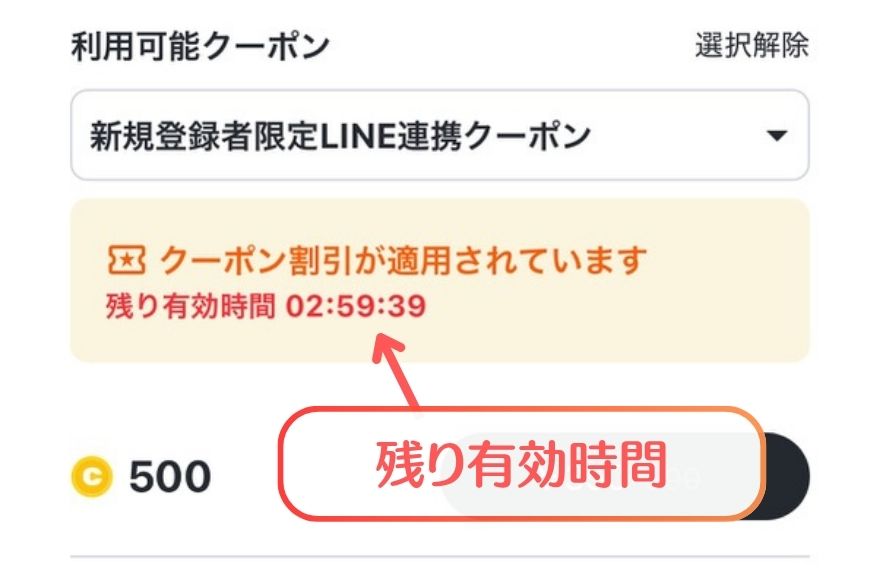Click the coin icon on the coin balance row
This screenshot has height=580, width=880.
pos(93,478)
